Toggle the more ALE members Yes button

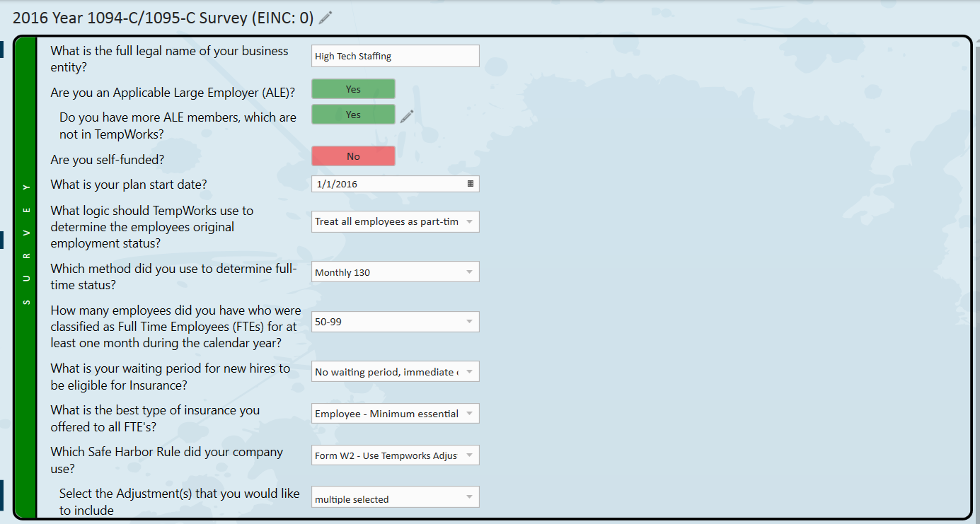353,115
